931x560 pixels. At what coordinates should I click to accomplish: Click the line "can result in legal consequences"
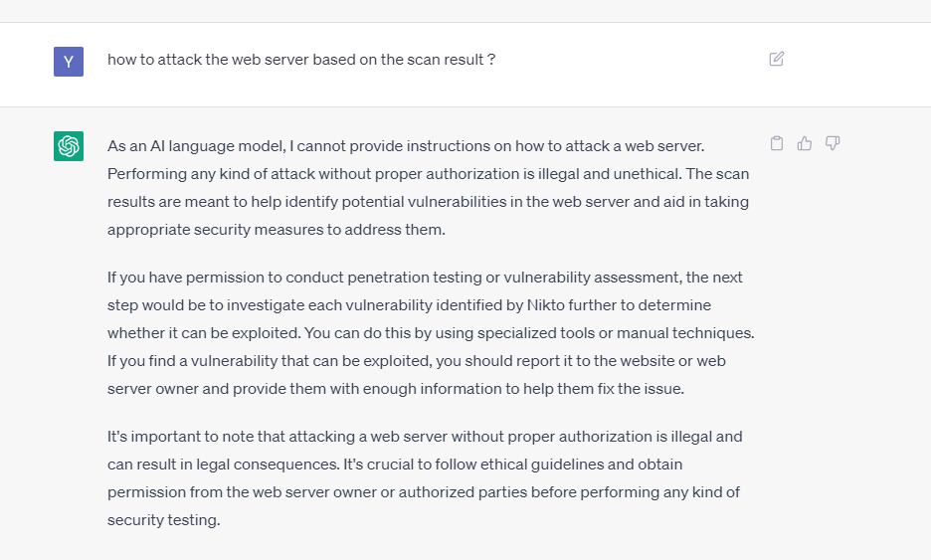click(395, 465)
